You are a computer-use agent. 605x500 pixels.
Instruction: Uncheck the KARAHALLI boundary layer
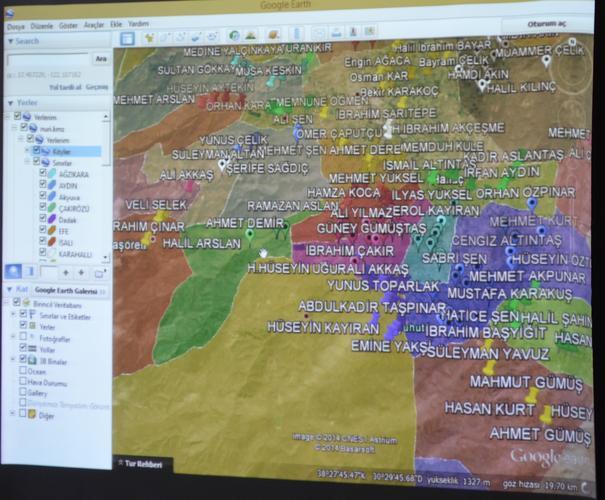pyautogui.click(x=43, y=253)
